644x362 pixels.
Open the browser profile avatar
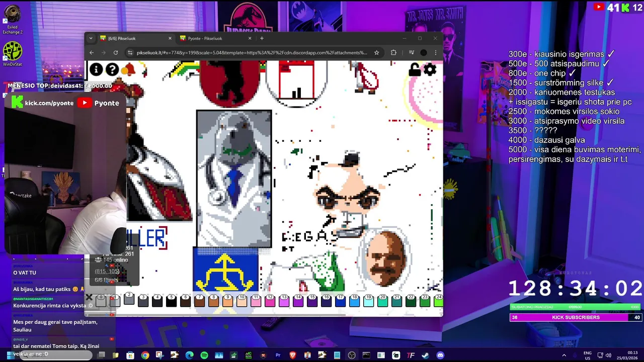tap(424, 52)
